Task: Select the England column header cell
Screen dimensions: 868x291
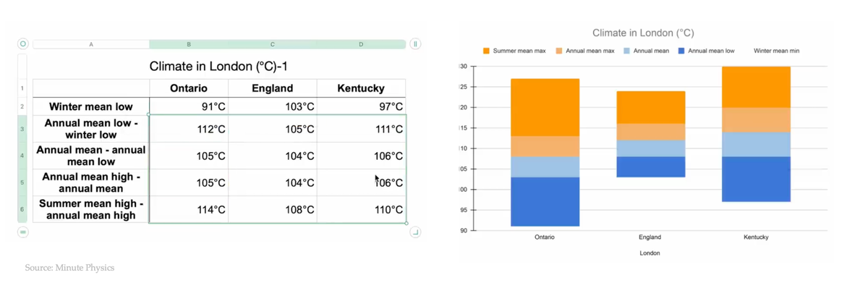Action: 272,88
